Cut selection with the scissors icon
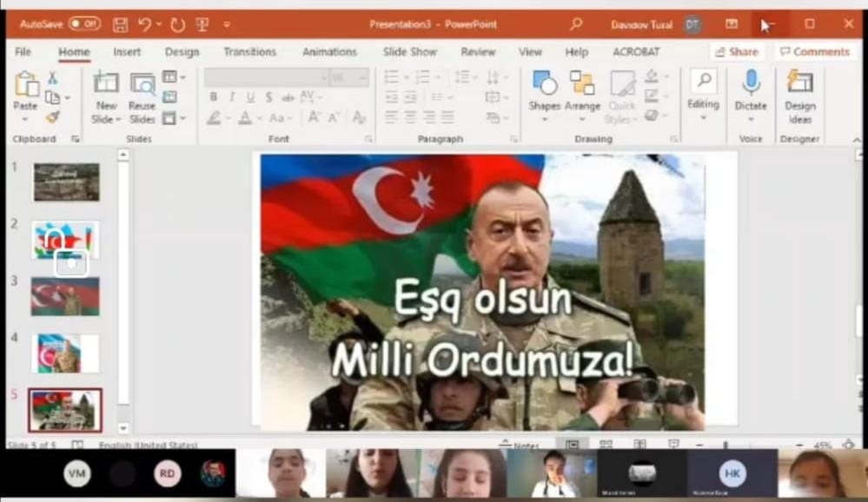Screen dimensions: 868x502 [53, 77]
